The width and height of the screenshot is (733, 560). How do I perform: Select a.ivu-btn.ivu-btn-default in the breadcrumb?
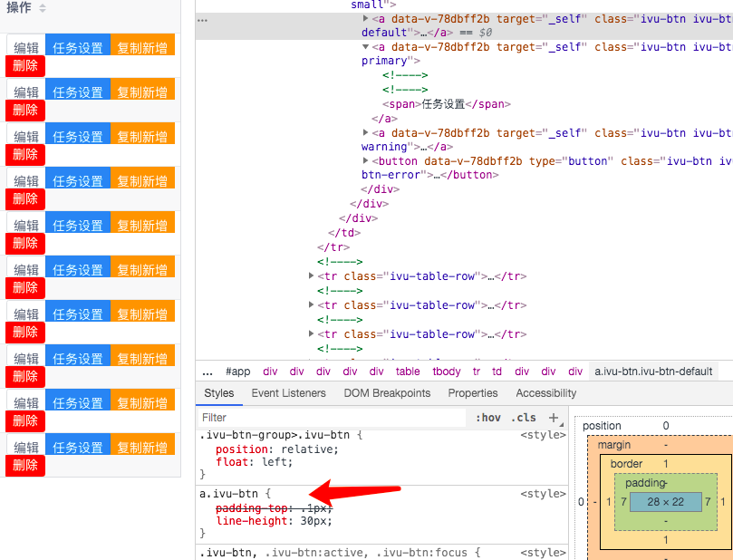653,372
